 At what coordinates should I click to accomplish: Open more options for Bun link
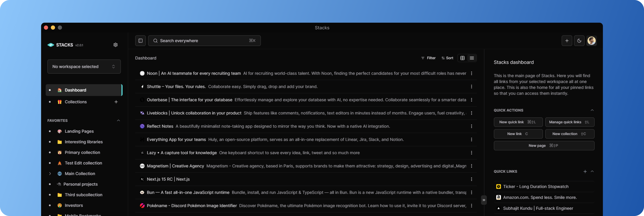[472, 192]
